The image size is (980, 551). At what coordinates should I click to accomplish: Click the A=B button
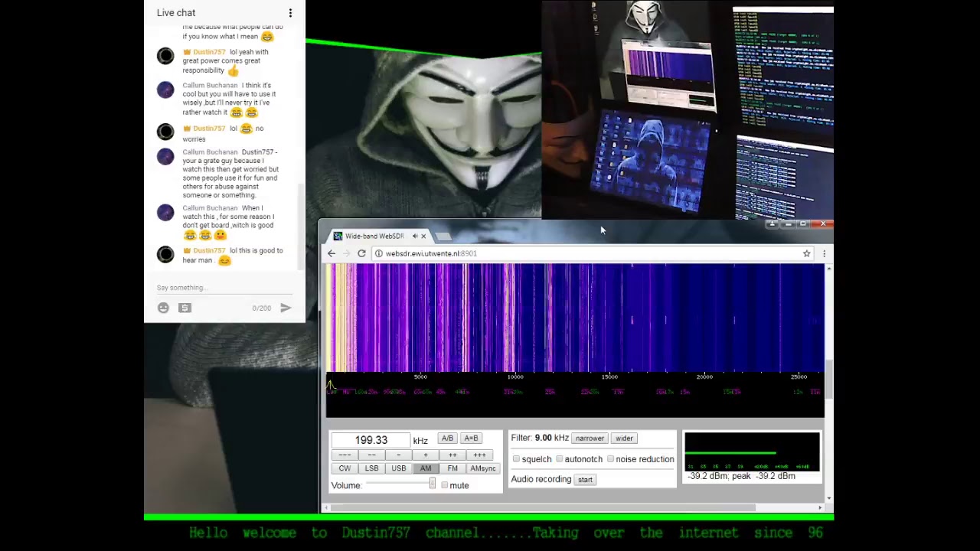pos(471,439)
